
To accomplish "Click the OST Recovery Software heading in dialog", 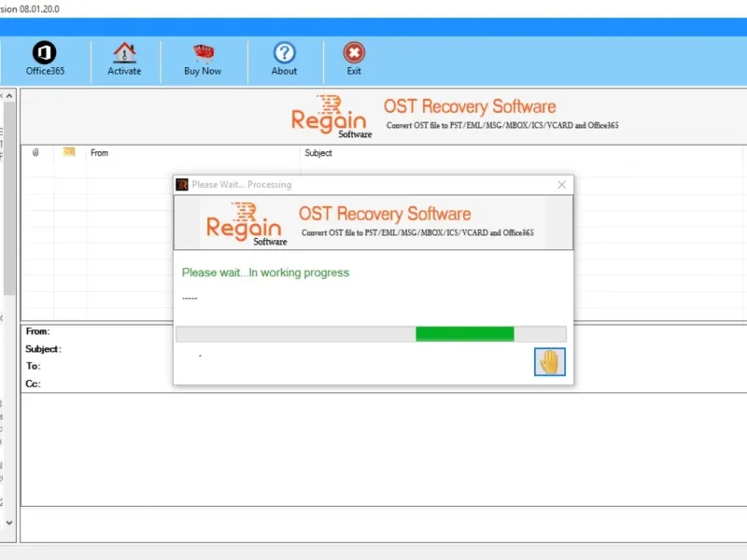I will click(385, 214).
